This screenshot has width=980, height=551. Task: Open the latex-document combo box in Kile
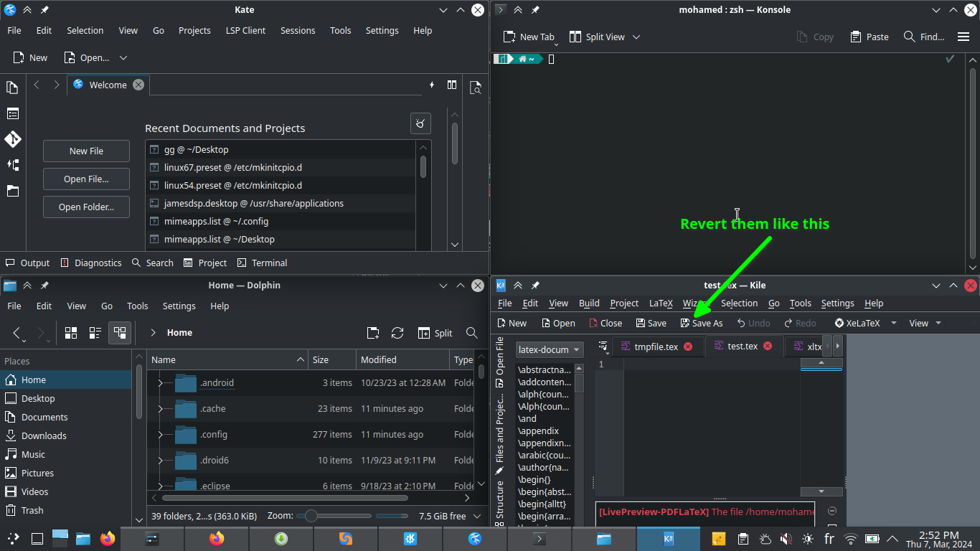(x=549, y=349)
